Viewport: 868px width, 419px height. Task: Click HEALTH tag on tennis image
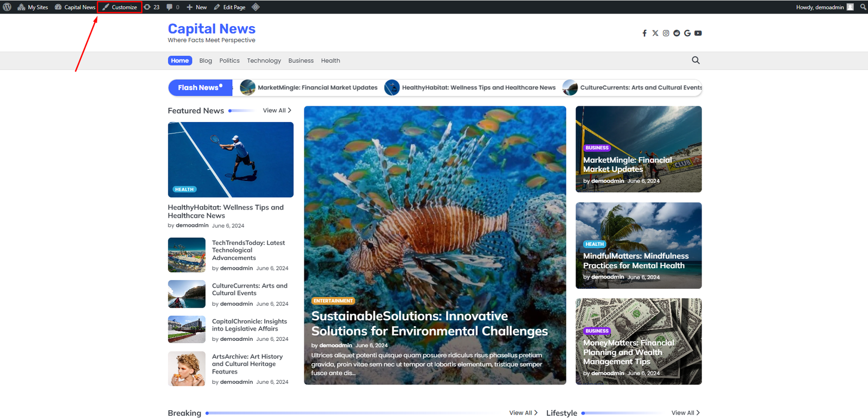coord(184,189)
